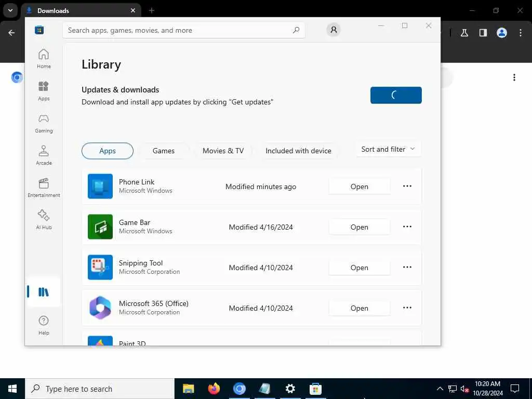The height and width of the screenshot is (399, 532).
Task: Open a new Chrome tab
Action: coord(152,10)
